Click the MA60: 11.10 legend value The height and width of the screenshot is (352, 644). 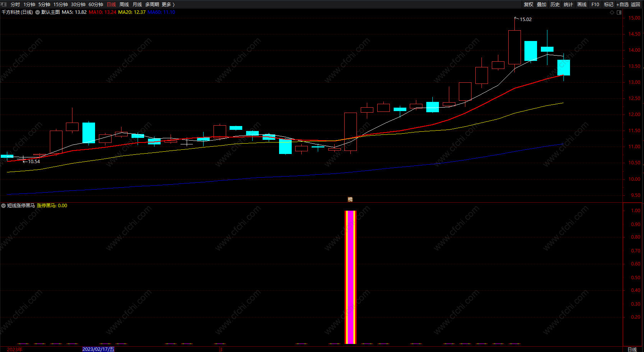pyautogui.click(x=161, y=12)
